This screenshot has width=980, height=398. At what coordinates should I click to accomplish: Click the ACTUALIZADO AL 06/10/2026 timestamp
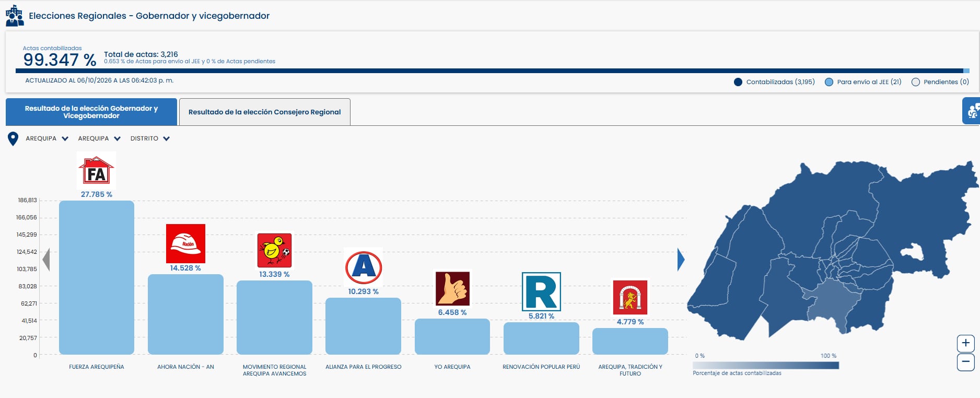(99, 80)
